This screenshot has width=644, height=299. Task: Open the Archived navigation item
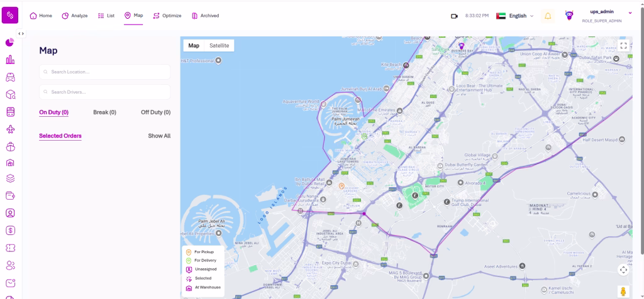pyautogui.click(x=206, y=16)
